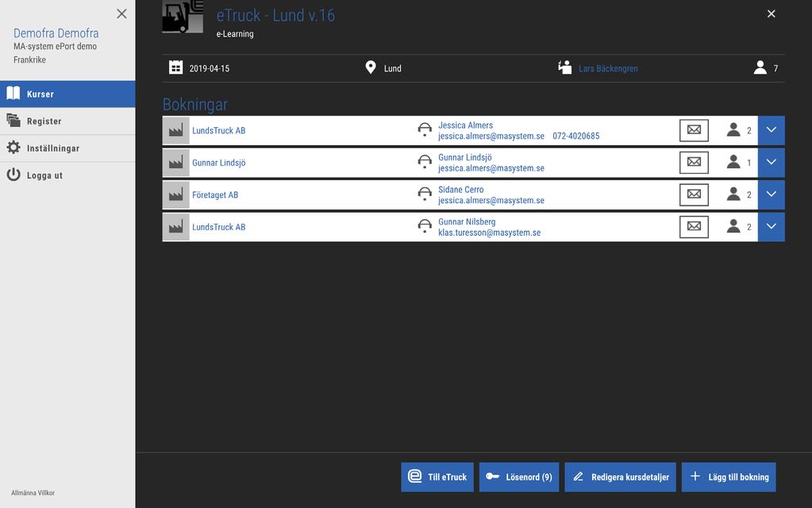
Task: Open Inställningar settings menu
Action: 67,148
